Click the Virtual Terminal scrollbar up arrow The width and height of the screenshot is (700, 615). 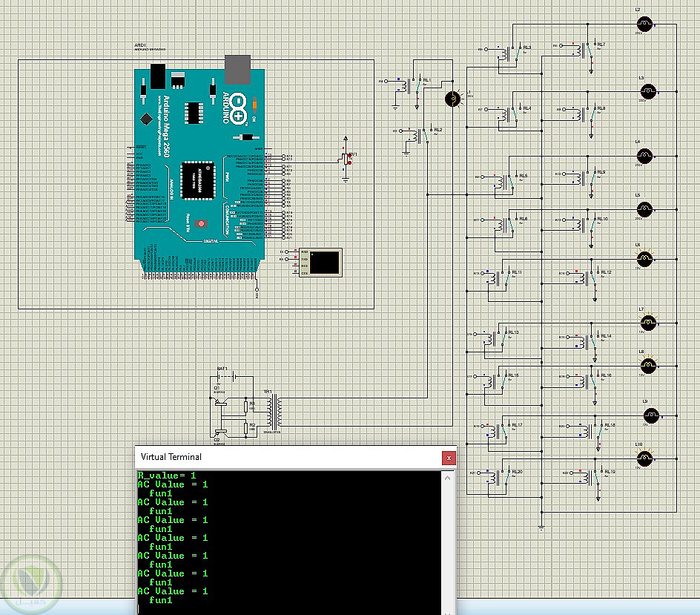coord(448,478)
